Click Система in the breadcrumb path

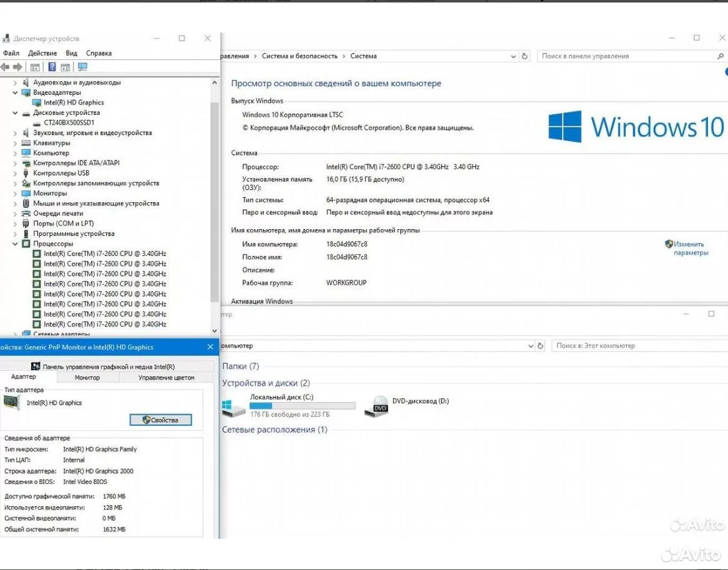(364, 56)
